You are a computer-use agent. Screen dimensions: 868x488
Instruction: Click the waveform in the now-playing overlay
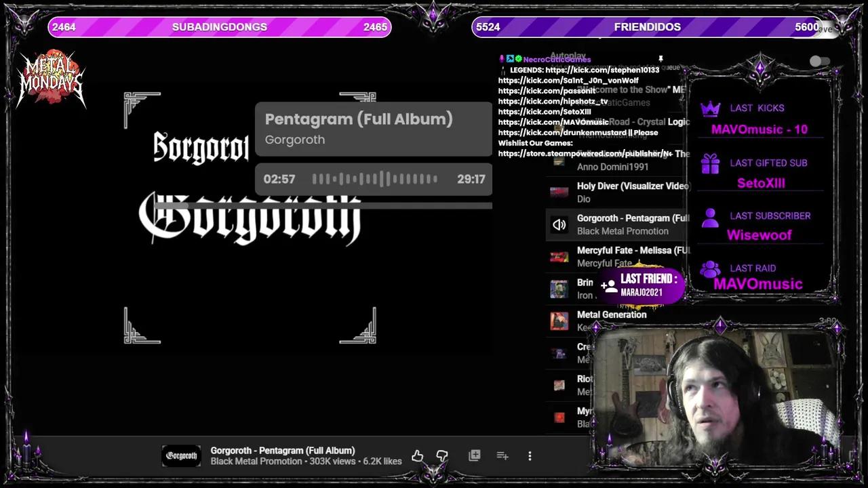tap(375, 179)
